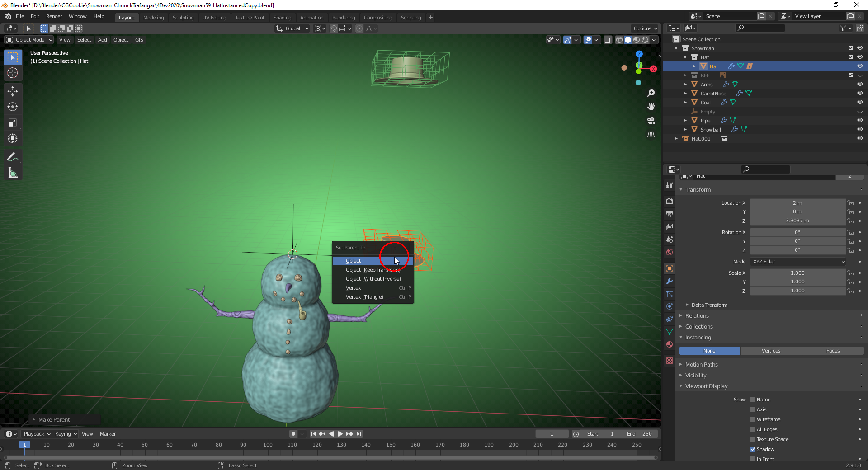Choose Vertex (Triangle) parent option
The height and width of the screenshot is (470, 868).
[373, 297]
